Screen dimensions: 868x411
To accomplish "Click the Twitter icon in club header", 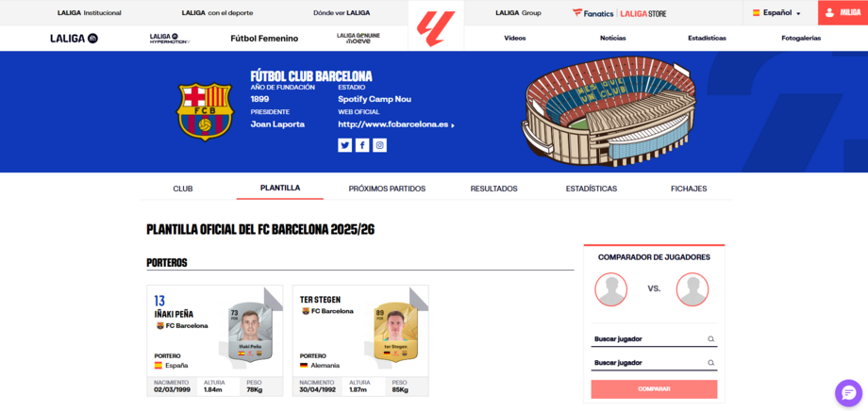I will click(345, 145).
